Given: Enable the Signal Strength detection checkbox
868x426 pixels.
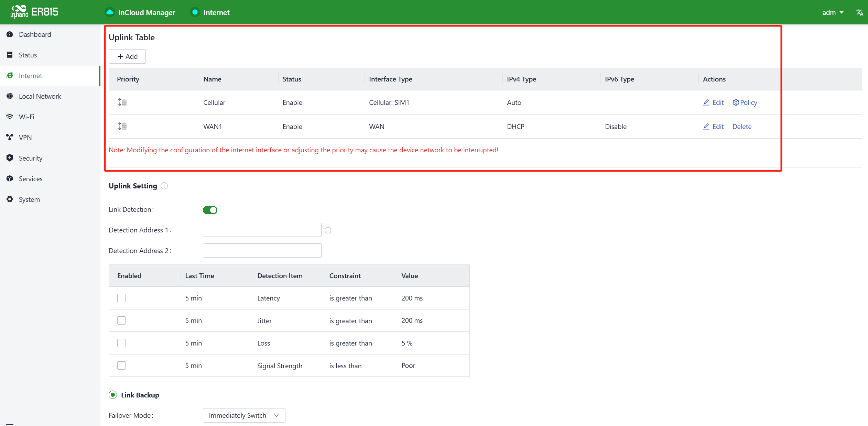Looking at the screenshot, I should pos(121,365).
